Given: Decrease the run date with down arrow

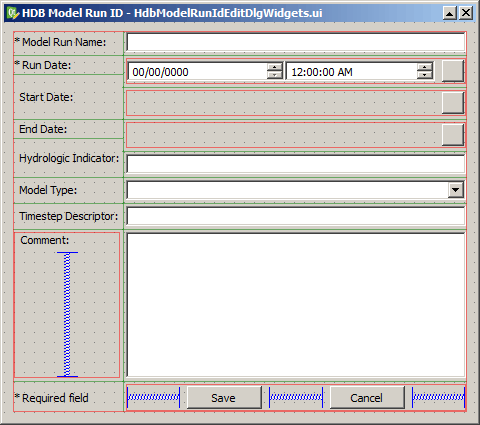Looking at the screenshot, I should 275,75.
